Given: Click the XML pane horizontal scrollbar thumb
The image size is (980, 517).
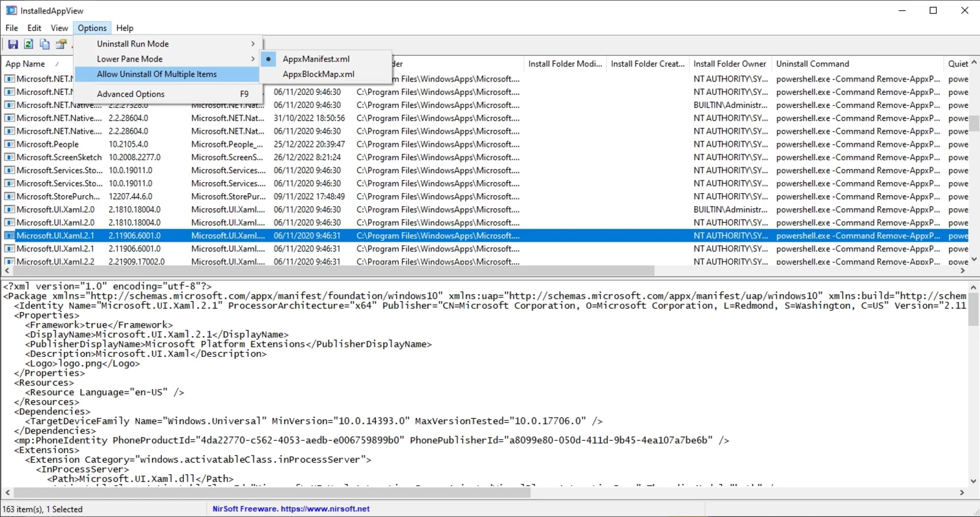Looking at the screenshot, I should [x=272, y=492].
